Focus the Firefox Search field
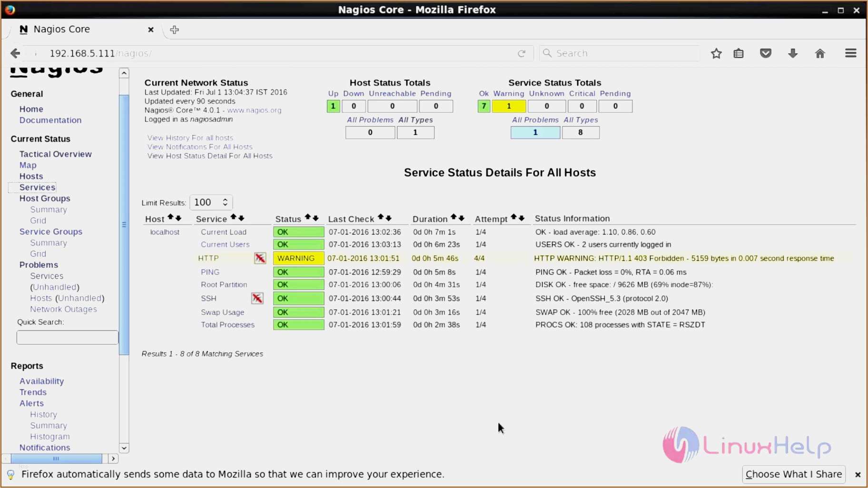868x488 pixels. [x=620, y=53]
